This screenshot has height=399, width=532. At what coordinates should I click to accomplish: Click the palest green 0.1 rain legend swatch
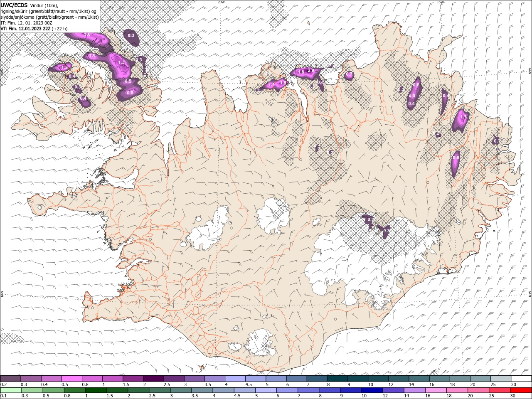point(10,390)
